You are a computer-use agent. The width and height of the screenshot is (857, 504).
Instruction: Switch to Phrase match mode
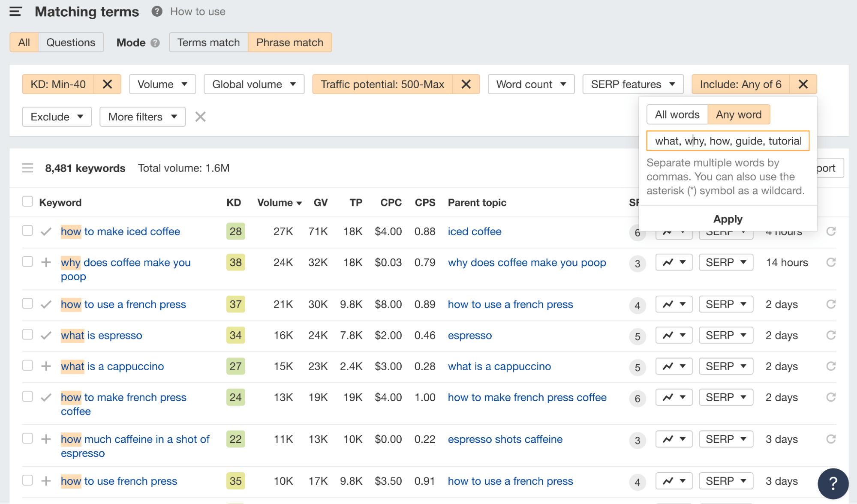point(290,42)
